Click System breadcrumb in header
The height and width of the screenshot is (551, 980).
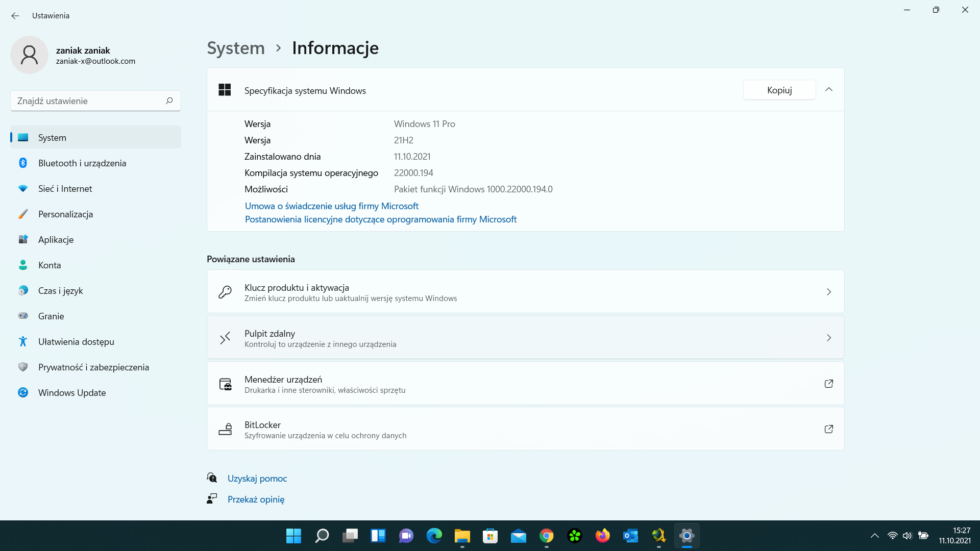(236, 47)
